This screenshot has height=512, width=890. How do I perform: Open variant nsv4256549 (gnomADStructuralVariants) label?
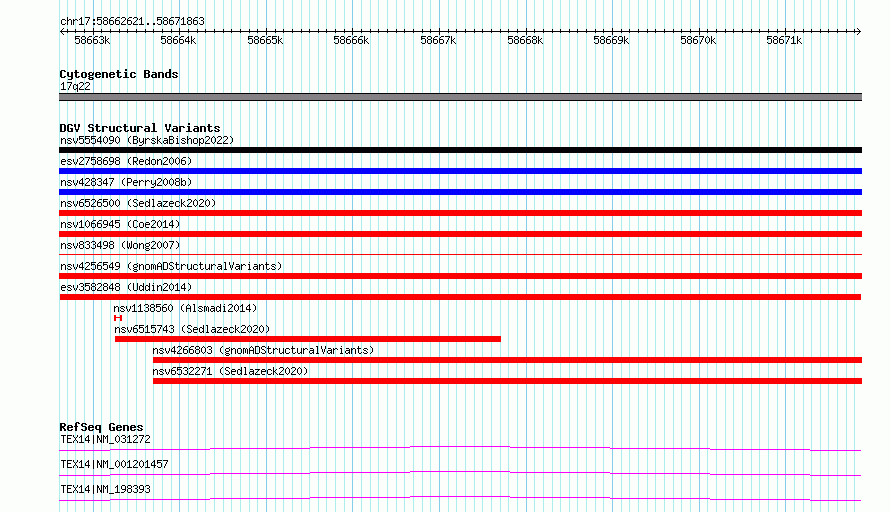tap(171, 266)
